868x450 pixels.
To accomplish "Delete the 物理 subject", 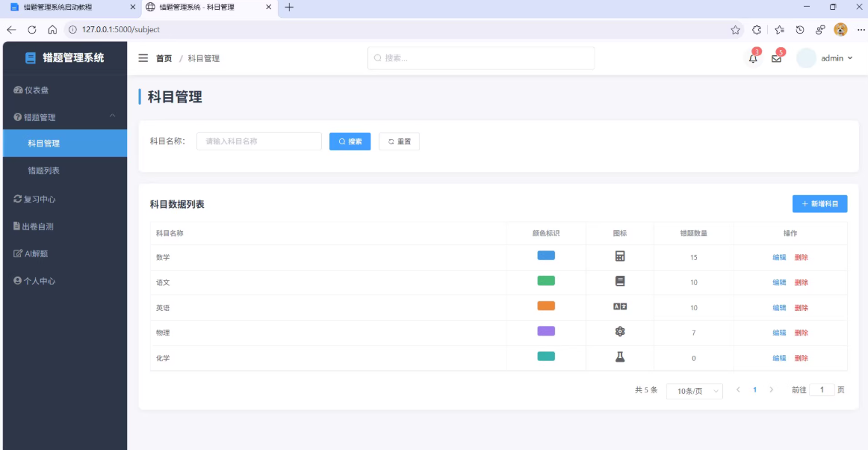I will [x=801, y=333].
